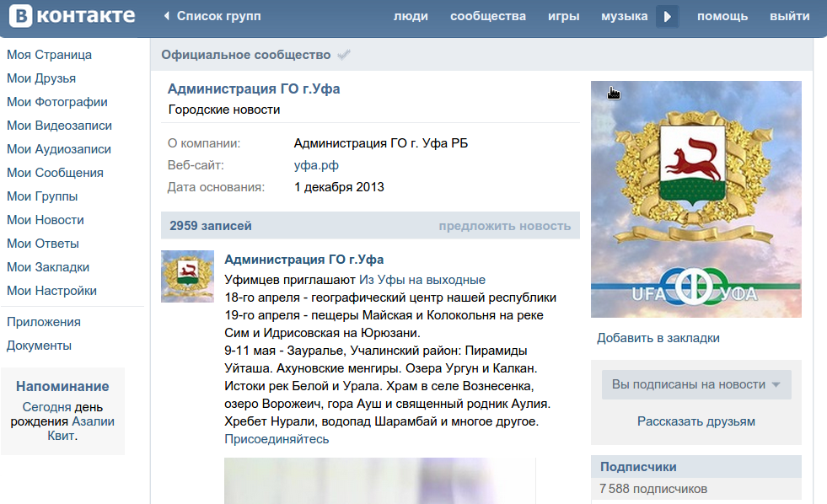Open Мои Настройки in the sidebar
Viewport: 827px width, 504px height.
51,291
